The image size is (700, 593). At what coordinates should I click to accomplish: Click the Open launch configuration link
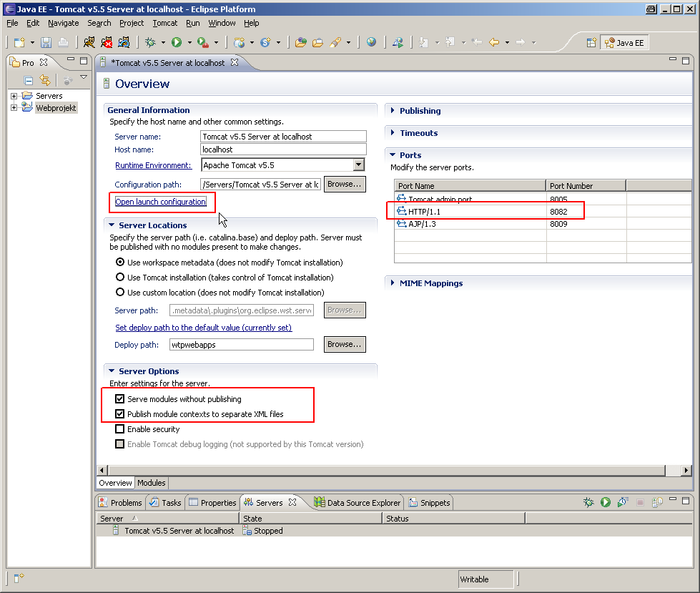point(161,202)
